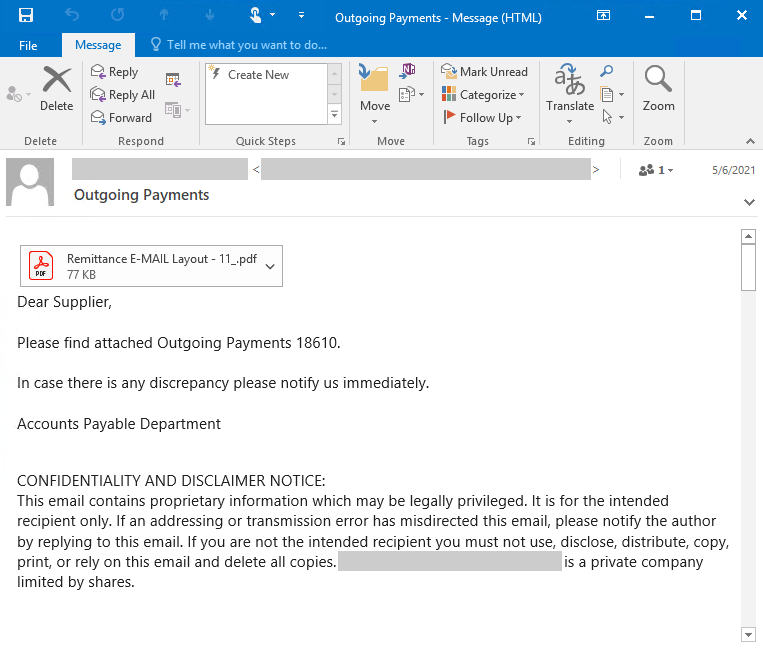Open the Follow Up flag menu
Screen dimensions: 763x653
[484, 117]
